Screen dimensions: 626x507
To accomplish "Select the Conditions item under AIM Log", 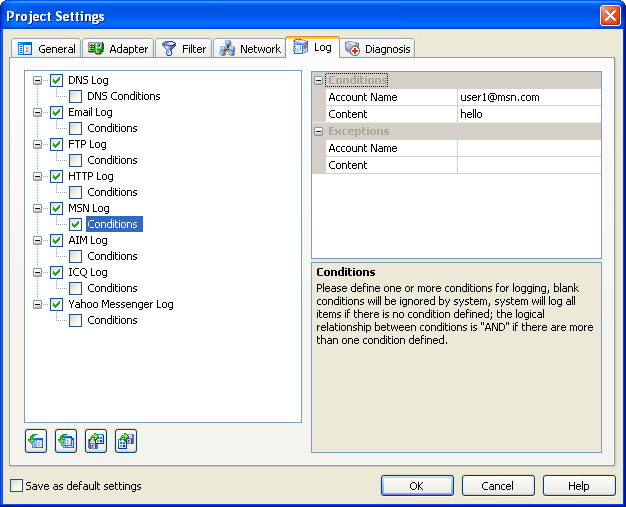I will 112,256.
